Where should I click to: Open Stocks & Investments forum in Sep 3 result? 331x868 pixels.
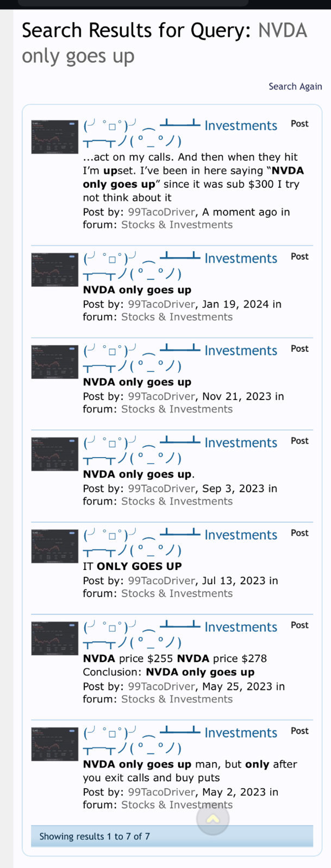(x=177, y=502)
